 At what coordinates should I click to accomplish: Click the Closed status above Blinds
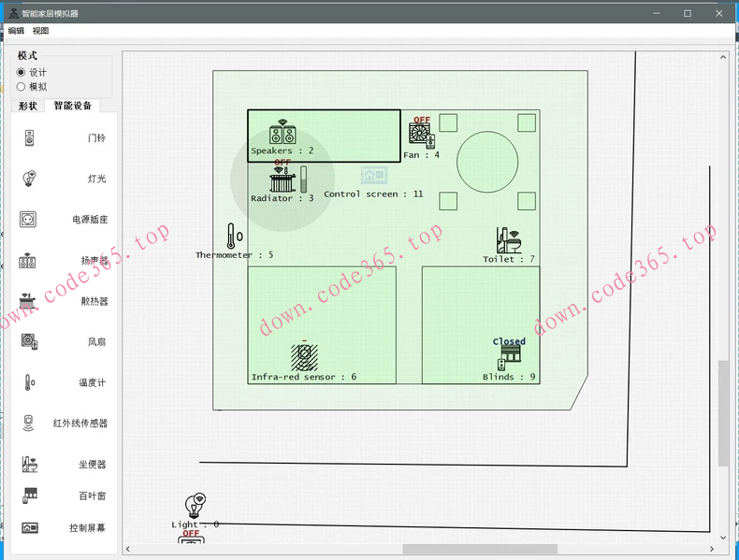509,341
